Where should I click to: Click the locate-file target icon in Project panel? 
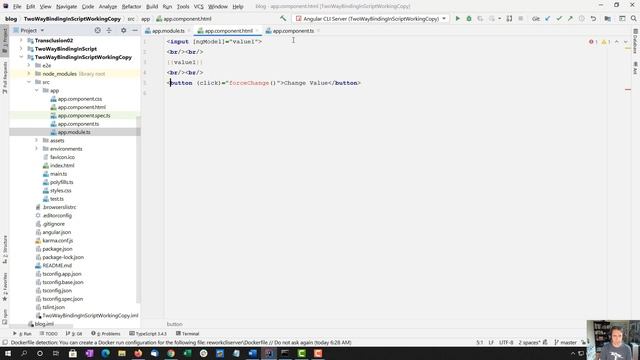pos(98,31)
